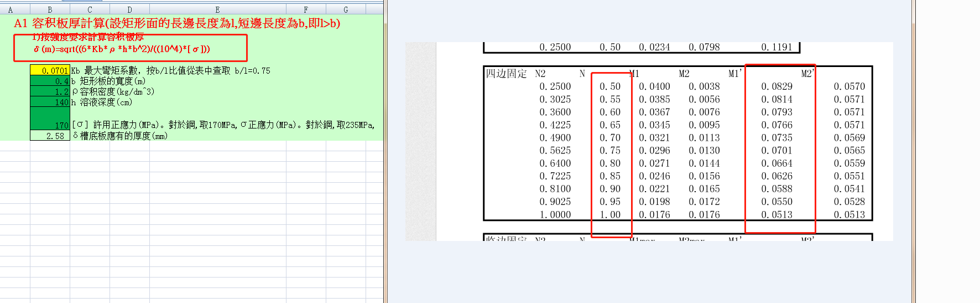Select column header C
This screenshot has height=303, width=980.
point(90,9)
